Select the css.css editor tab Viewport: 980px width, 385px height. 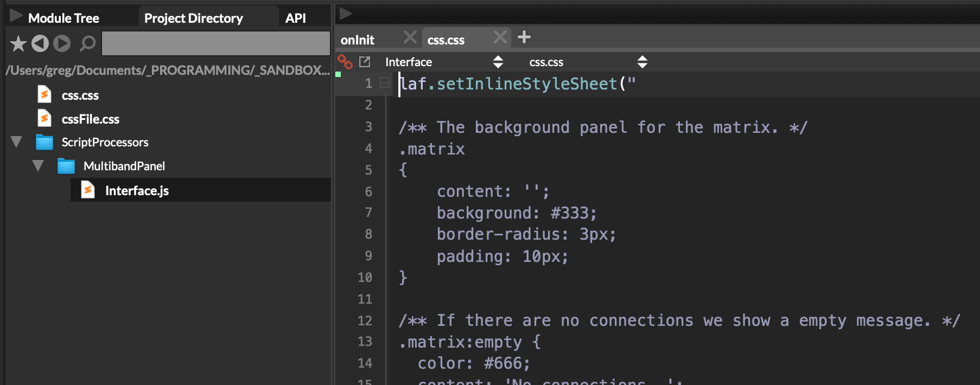pyautogui.click(x=446, y=40)
